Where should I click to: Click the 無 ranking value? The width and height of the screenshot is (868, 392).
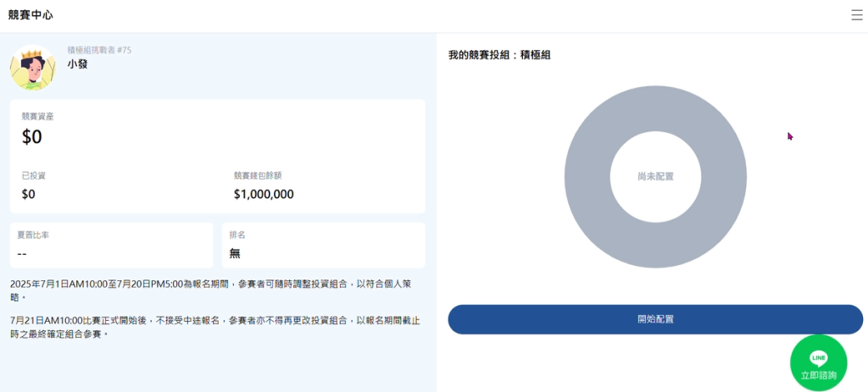point(235,253)
